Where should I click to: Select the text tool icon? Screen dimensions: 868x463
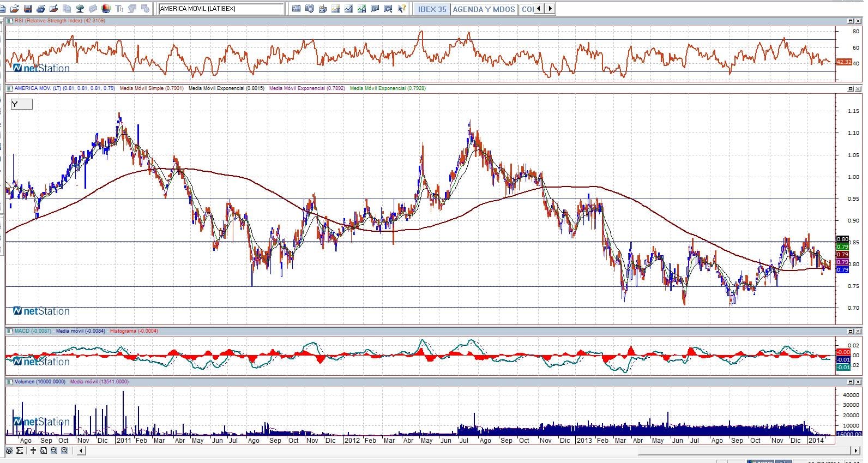click(x=119, y=9)
